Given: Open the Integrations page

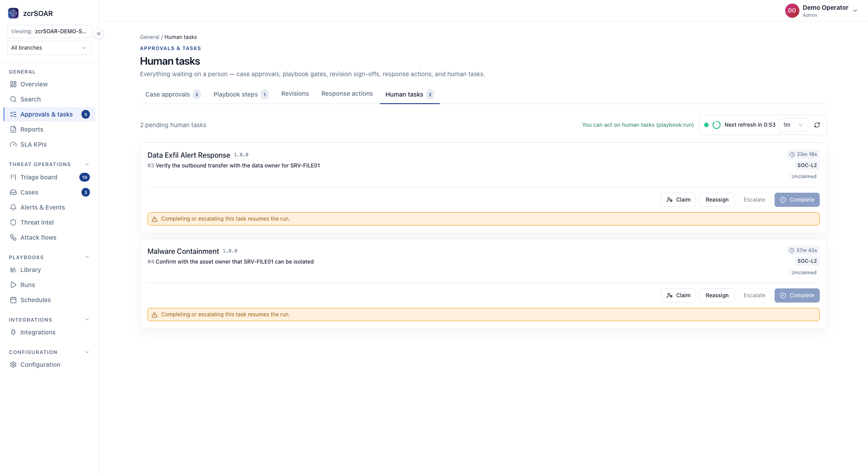Looking at the screenshot, I should point(49,332).
